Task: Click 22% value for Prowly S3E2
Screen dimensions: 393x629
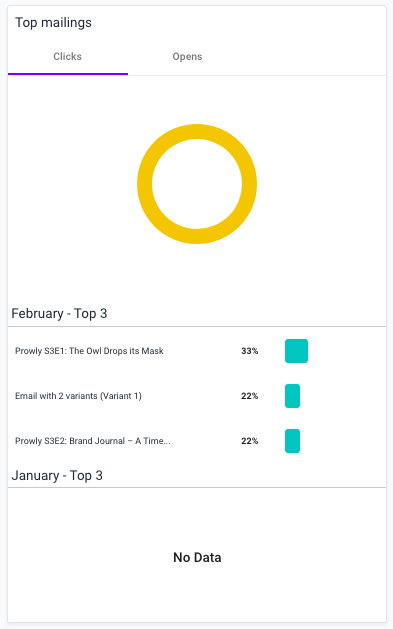Action: tap(249, 441)
